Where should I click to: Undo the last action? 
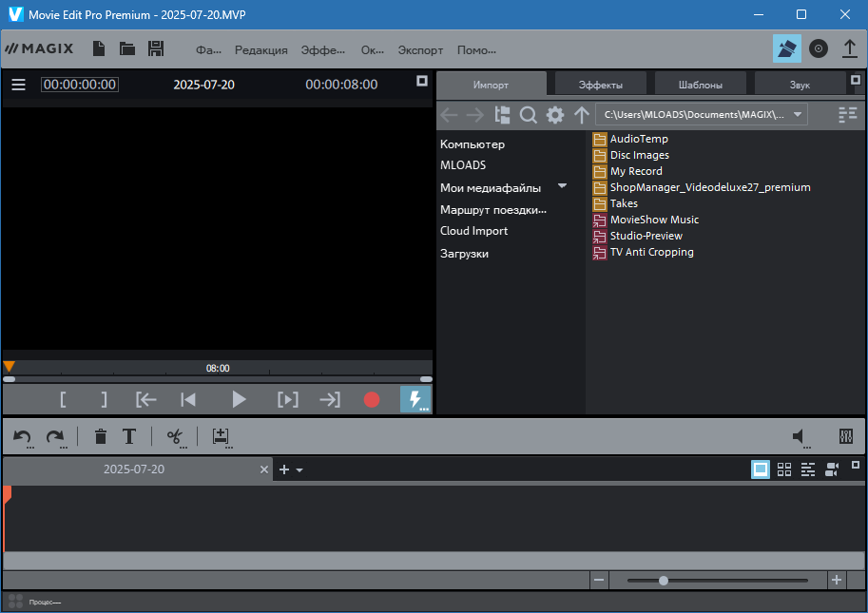click(23, 437)
